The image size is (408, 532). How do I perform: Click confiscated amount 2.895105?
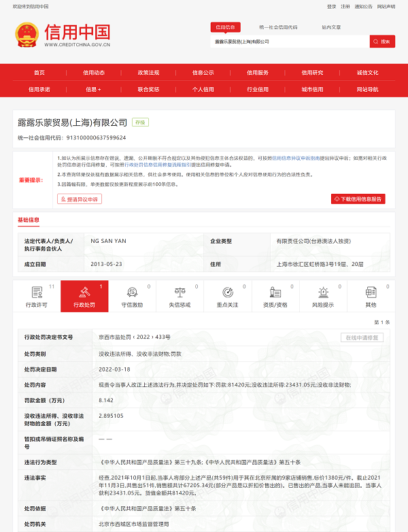pos(111,416)
